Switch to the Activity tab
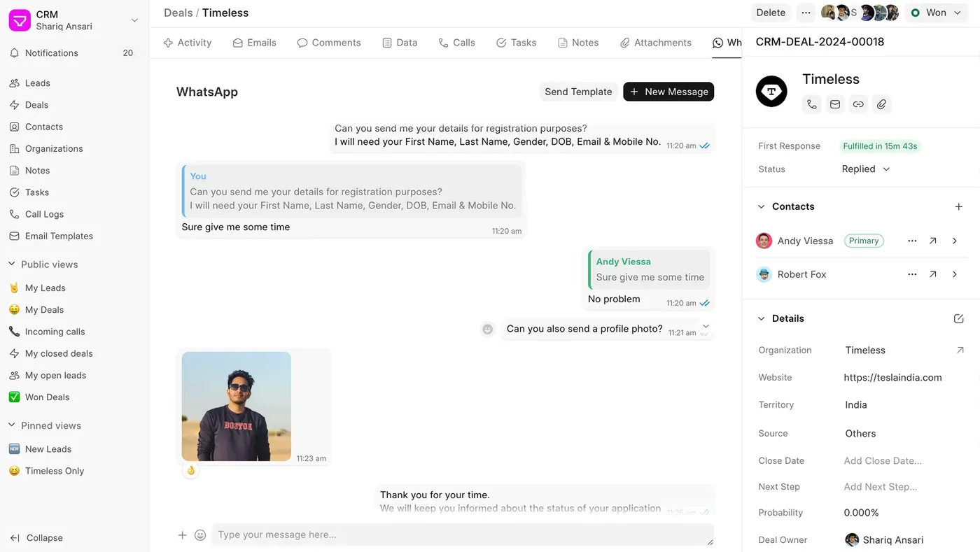 (187, 43)
